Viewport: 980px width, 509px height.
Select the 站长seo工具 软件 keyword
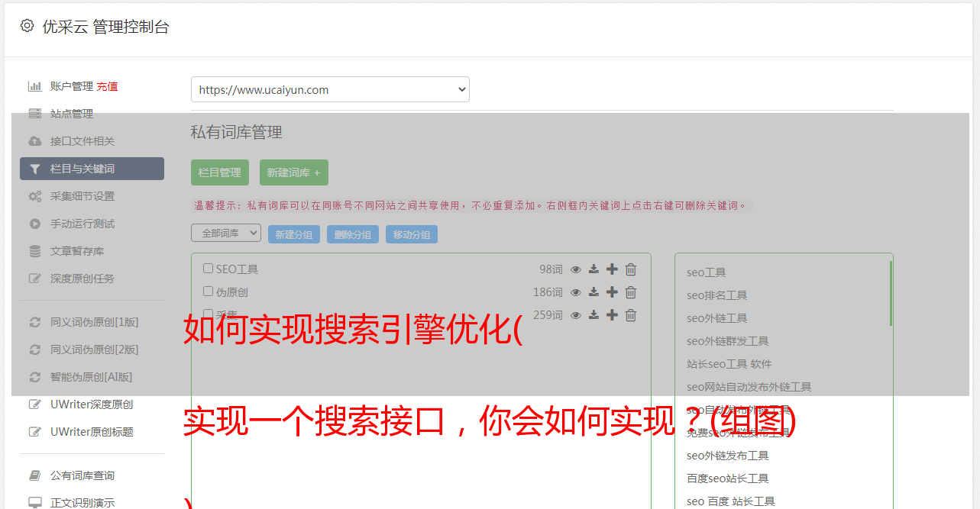pos(729,364)
